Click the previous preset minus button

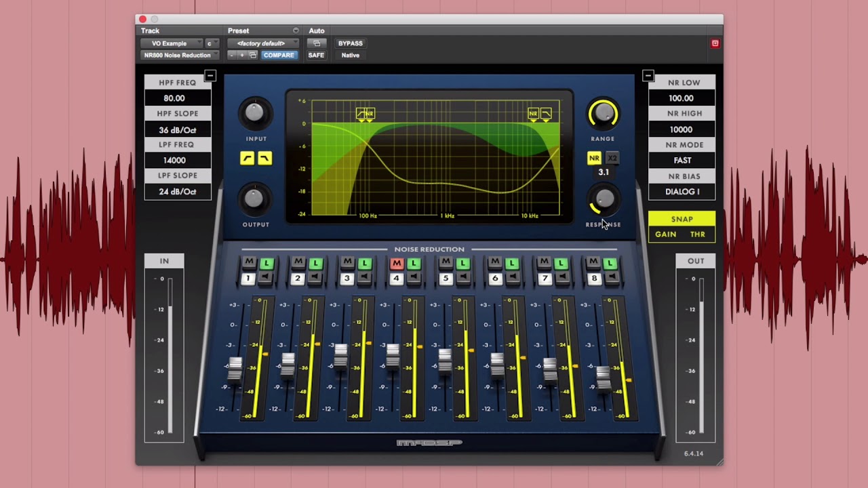pyautogui.click(x=232, y=55)
